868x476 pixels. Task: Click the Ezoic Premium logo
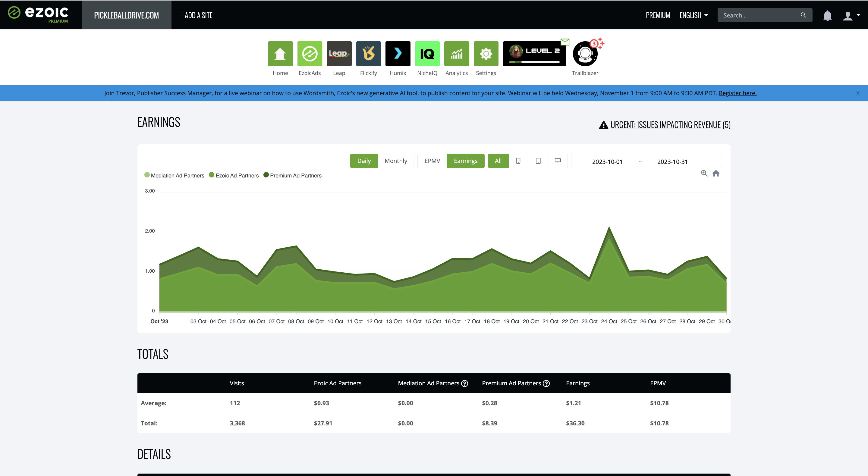tap(38, 14)
